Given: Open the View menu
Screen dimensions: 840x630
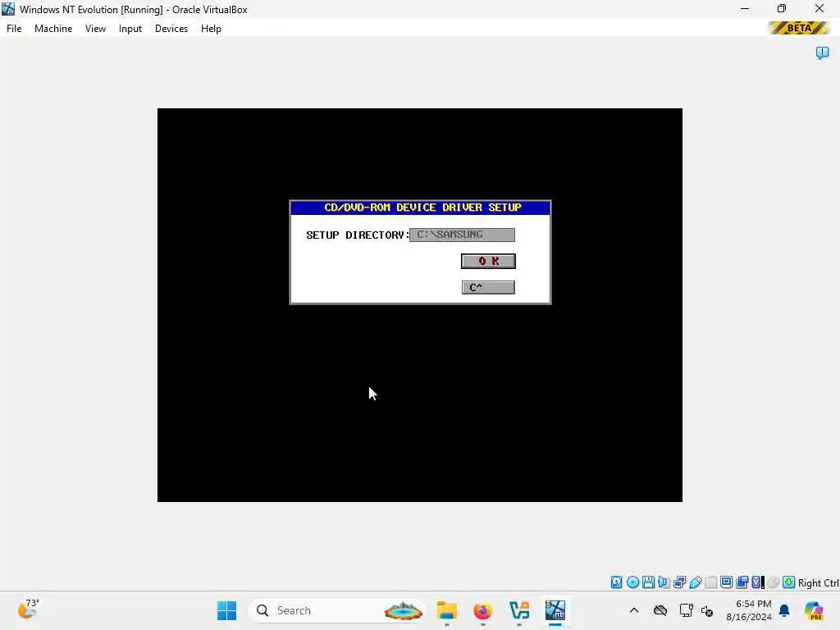Looking at the screenshot, I should click(x=95, y=29).
